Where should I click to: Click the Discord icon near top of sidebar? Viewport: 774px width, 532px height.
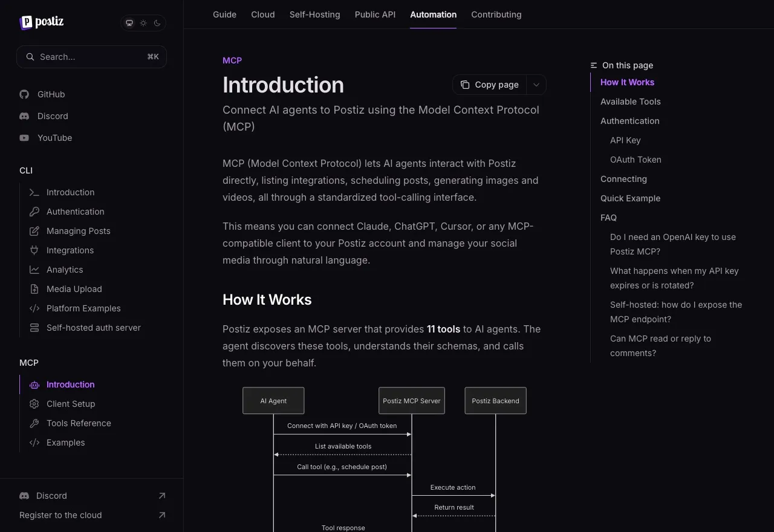[x=24, y=116]
